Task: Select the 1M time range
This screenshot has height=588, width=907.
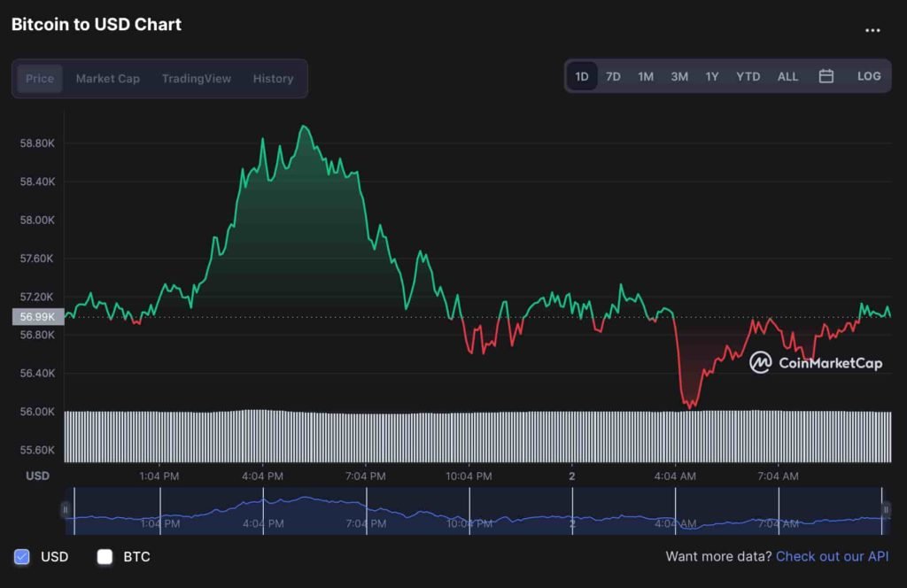Action: click(646, 76)
